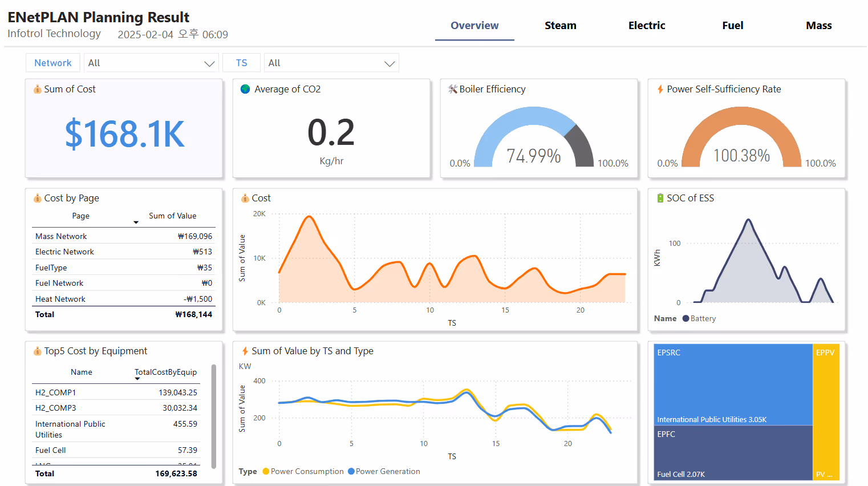This screenshot has width=868, height=486.
Task: Go to the Fuel tab
Action: point(733,26)
